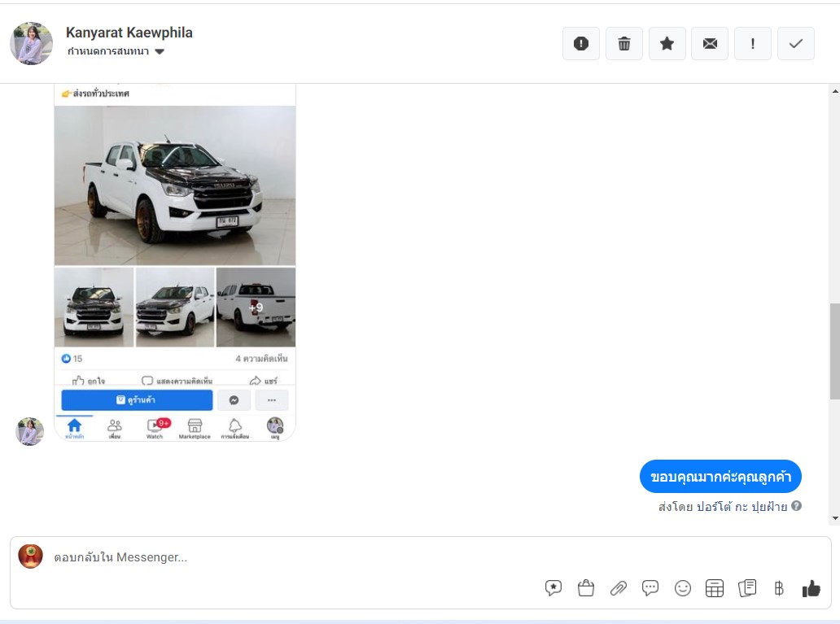Viewport: 840px width, 624px height.
Task: Open the emoji smiley picker
Action: click(682, 588)
